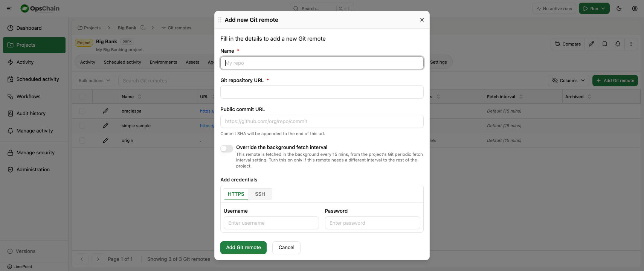The width and height of the screenshot is (644, 271).
Task: Edit the simple sample Git remote row
Action: (x=105, y=126)
